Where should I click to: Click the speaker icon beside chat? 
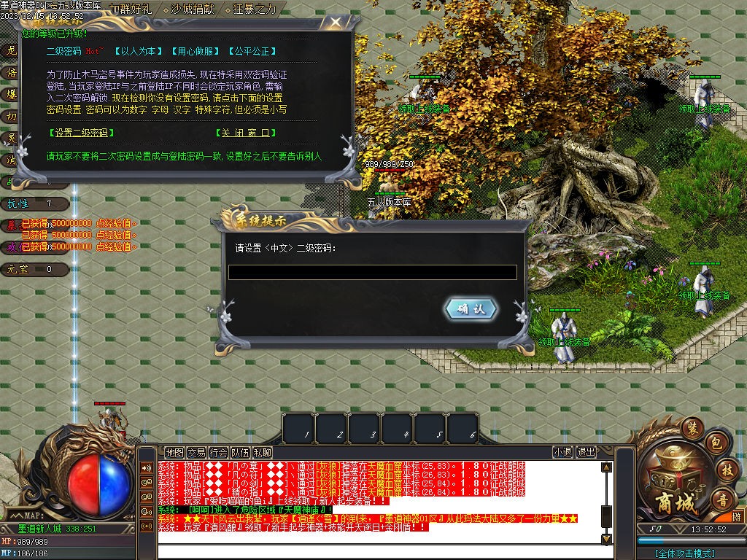point(147,467)
